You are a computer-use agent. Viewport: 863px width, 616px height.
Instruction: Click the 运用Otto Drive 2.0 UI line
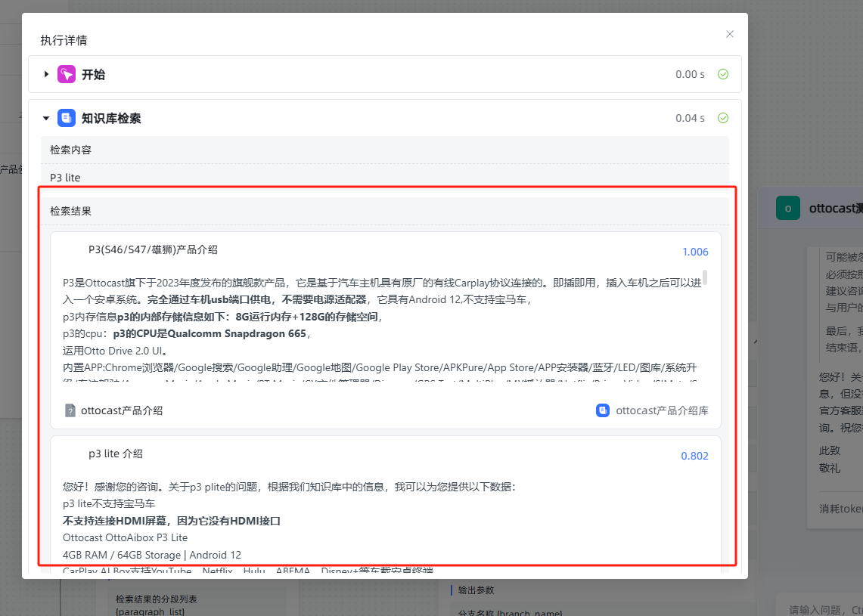(x=115, y=351)
